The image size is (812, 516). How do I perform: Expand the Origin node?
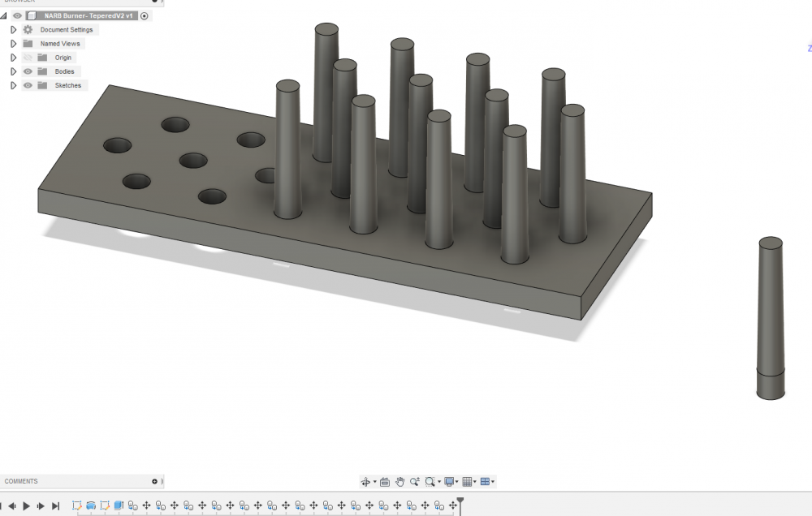14,58
